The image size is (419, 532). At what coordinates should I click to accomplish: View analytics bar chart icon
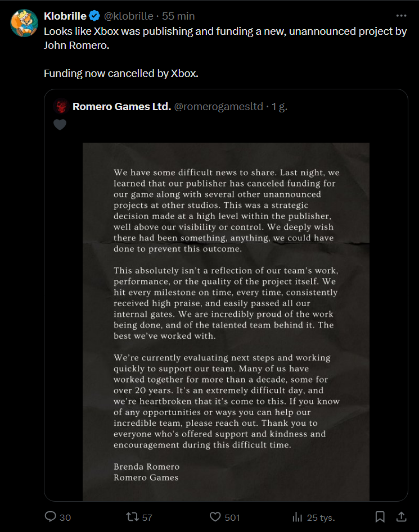[297, 517]
